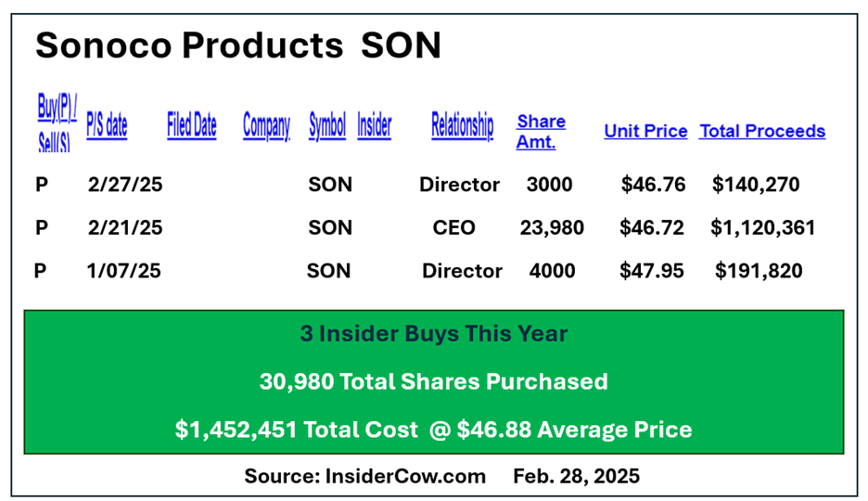Viewport: 868px width, 501px height.
Task: Click the Share Amt. header link
Action: pos(541,132)
